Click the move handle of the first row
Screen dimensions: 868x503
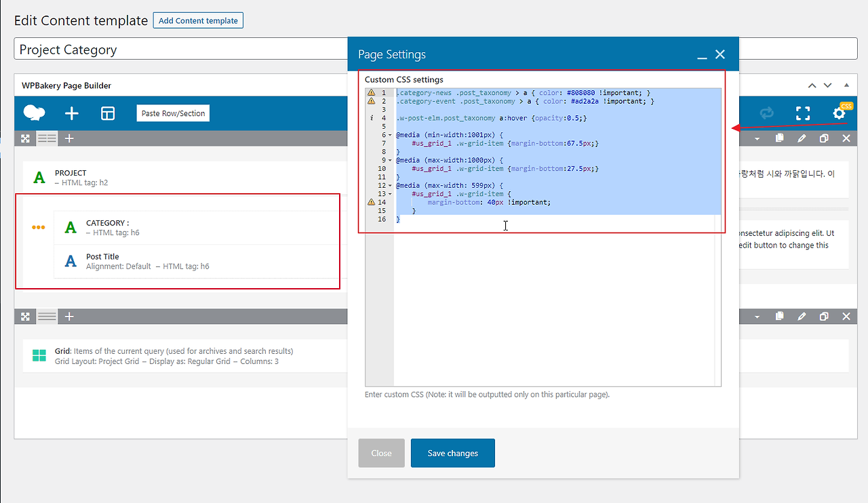point(25,138)
